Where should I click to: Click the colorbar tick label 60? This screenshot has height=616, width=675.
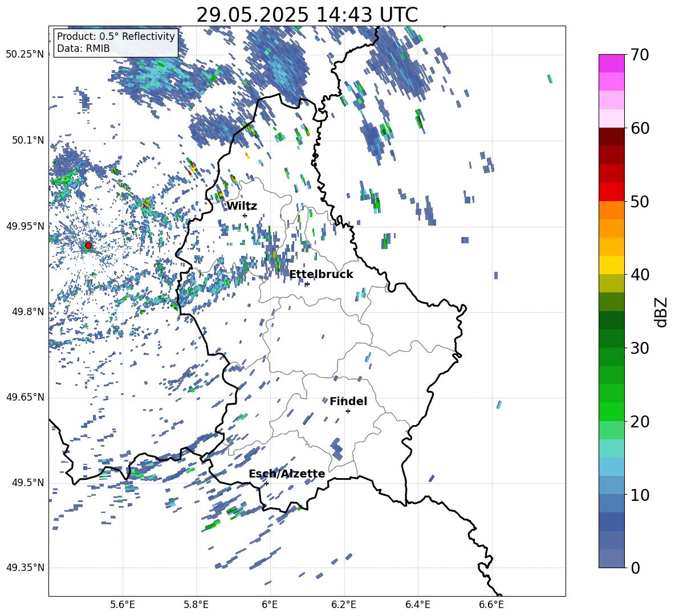tap(639, 128)
